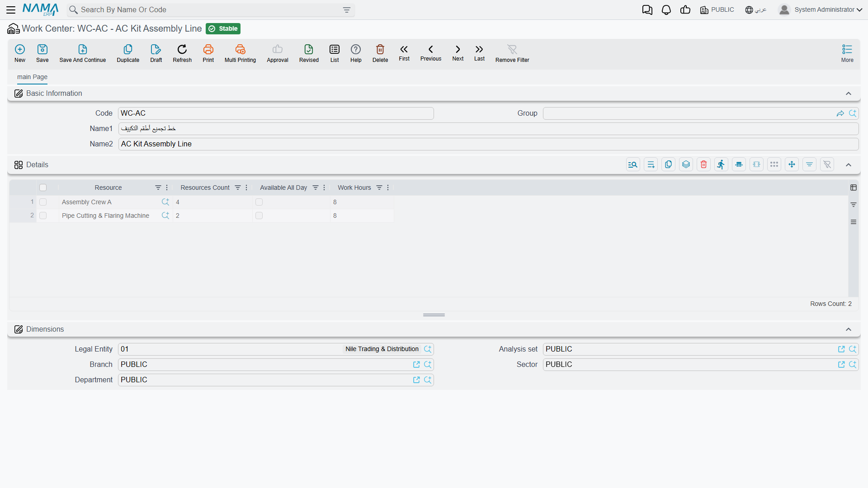Open the hamburger main menu

(x=11, y=9)
